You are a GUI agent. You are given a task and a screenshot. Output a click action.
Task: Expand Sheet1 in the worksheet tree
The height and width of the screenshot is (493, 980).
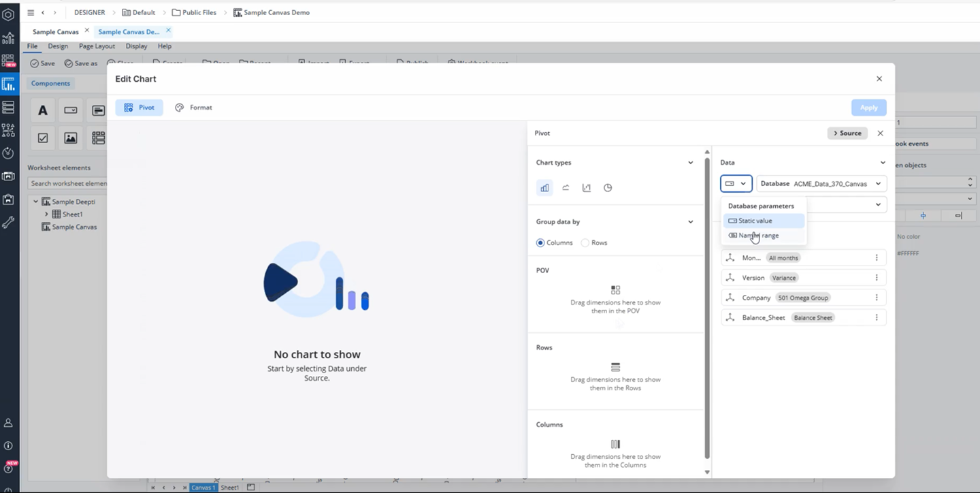pyautogui.click(x=46, y=214)
